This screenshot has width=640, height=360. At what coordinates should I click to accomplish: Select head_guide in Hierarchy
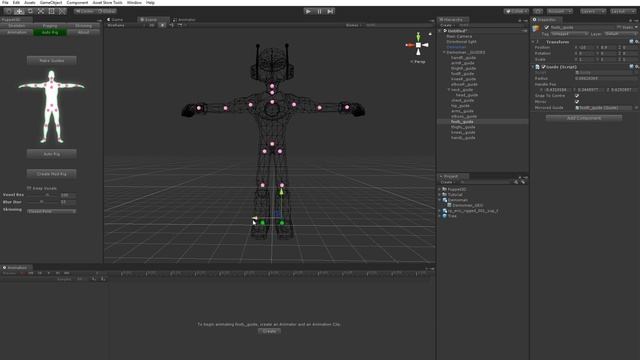467,95
